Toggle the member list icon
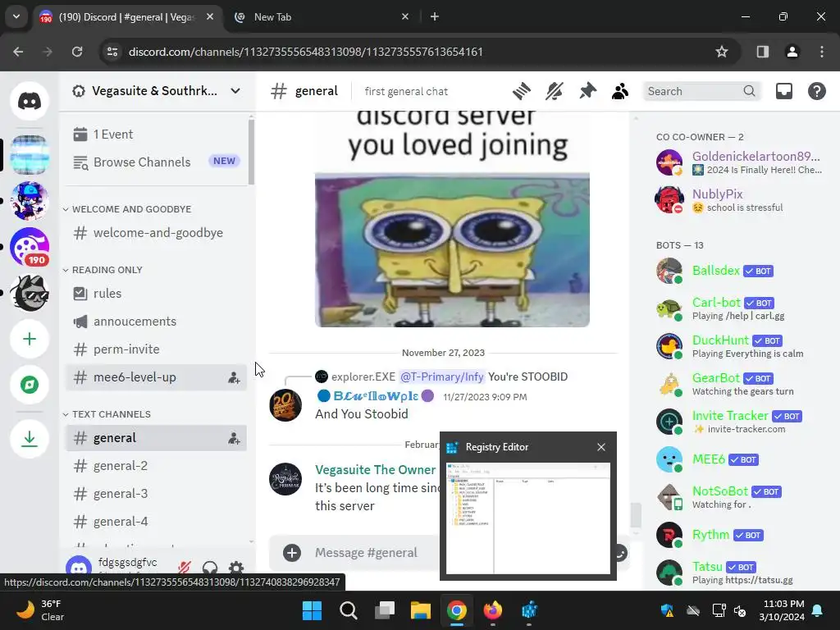This screenshot has width=840, height=630. coord(620,91)
